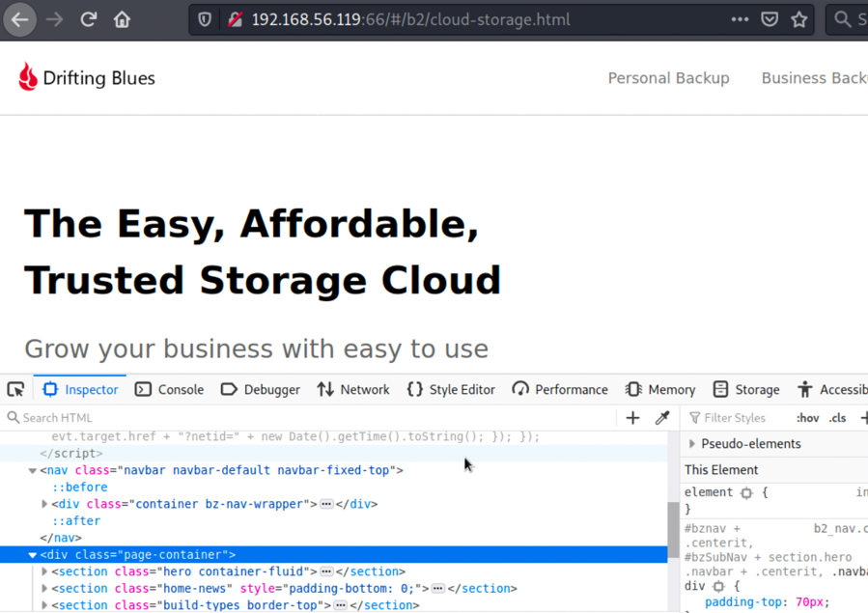Expand the build-types border-top section
This screenshot has height=613, width=868.
44,605
